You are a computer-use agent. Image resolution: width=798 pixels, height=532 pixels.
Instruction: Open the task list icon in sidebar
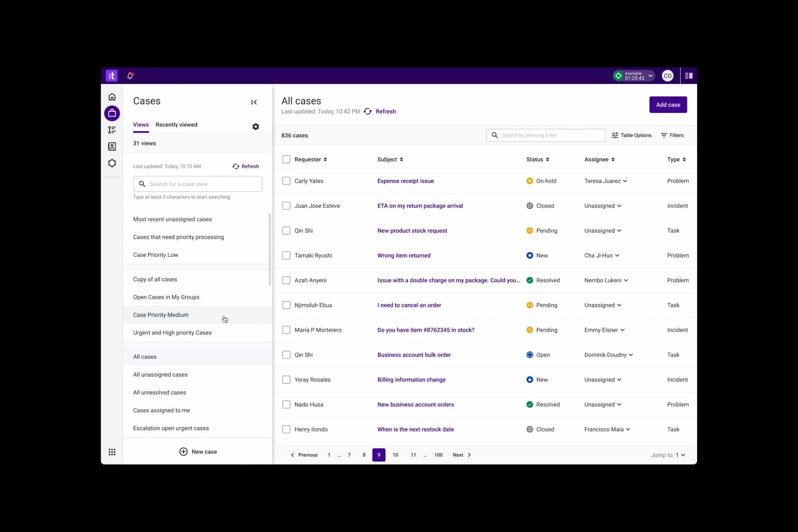(x=112, y=130)
